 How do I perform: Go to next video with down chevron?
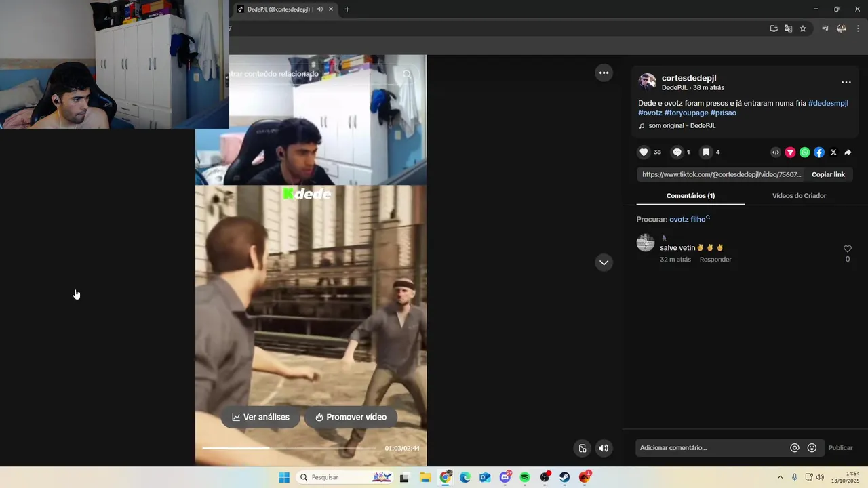tap(604, 262)
